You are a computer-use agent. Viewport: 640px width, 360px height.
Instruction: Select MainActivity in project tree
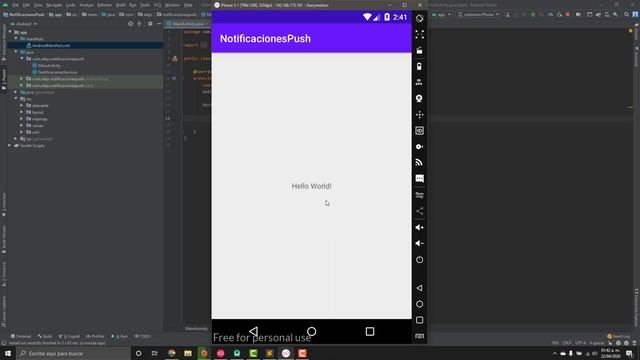[x=49, y=65]
